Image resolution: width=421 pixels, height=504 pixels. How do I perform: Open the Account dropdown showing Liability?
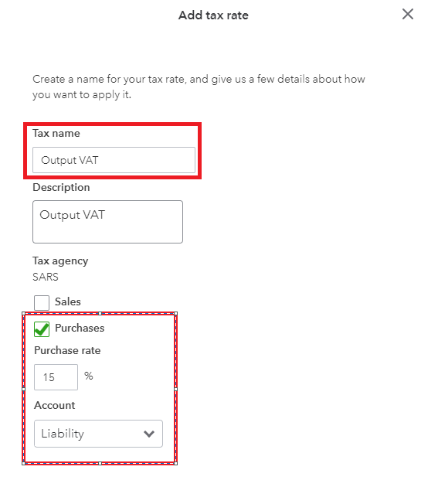point(98,434)
